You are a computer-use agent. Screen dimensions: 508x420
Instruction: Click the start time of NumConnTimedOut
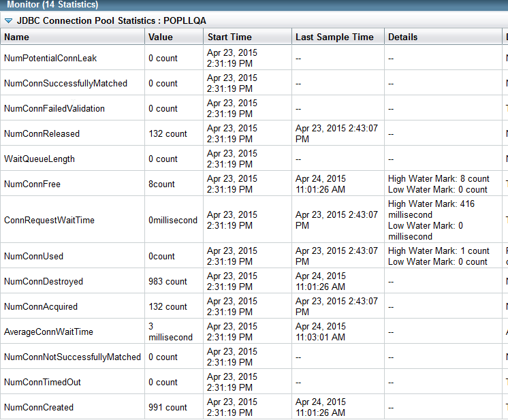(x=232, y=382)
